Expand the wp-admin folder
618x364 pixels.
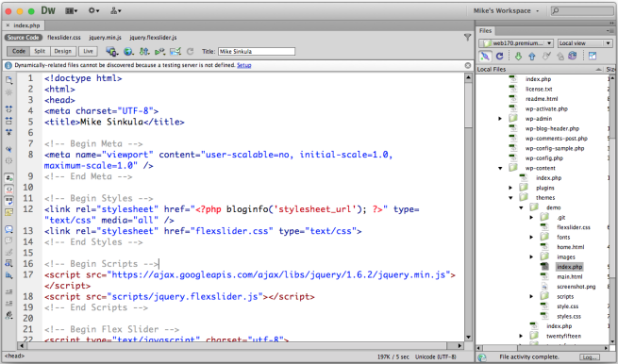pyautogui.click(x=500, y=119)
